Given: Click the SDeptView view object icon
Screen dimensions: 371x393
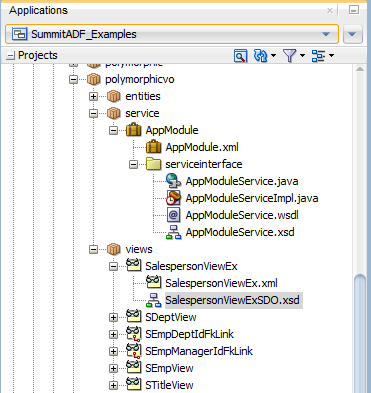Looking at the screenshot, I should (x=134, y=317).
